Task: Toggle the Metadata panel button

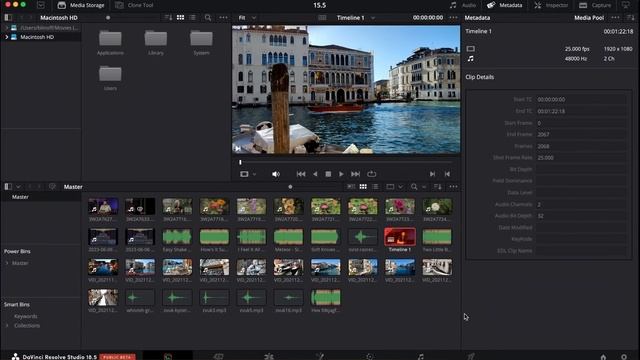Action: 504,5
